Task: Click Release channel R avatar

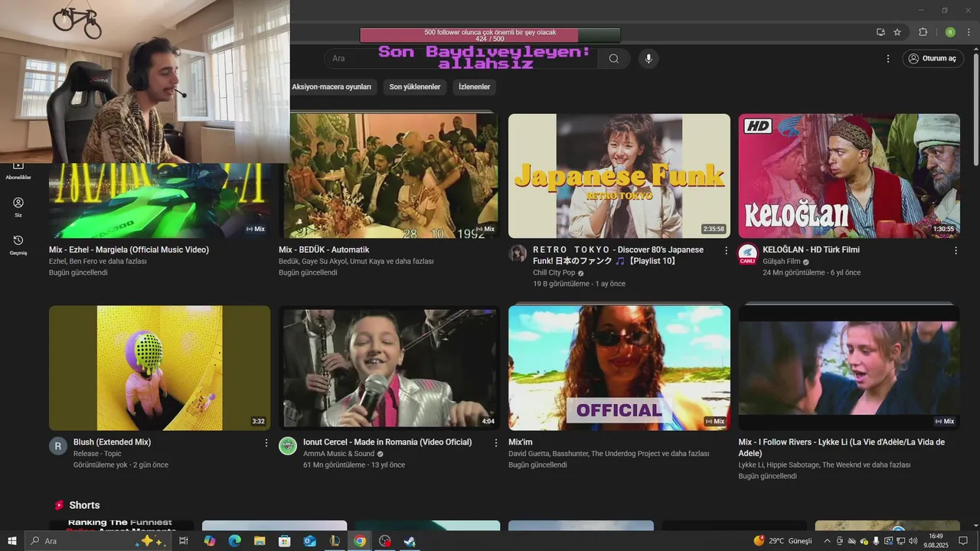Action: (x=58, y=446)
